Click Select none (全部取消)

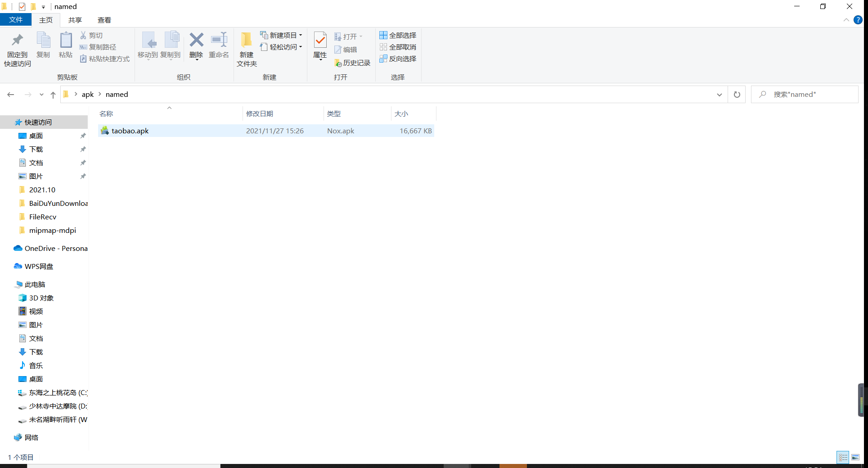tap(398, 47)
